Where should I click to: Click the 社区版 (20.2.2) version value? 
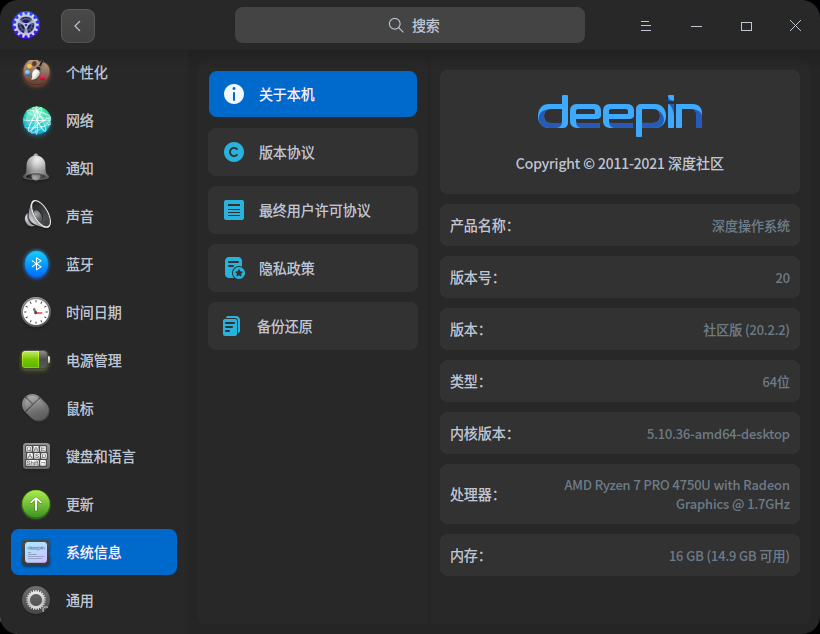(x=746, y=330)
